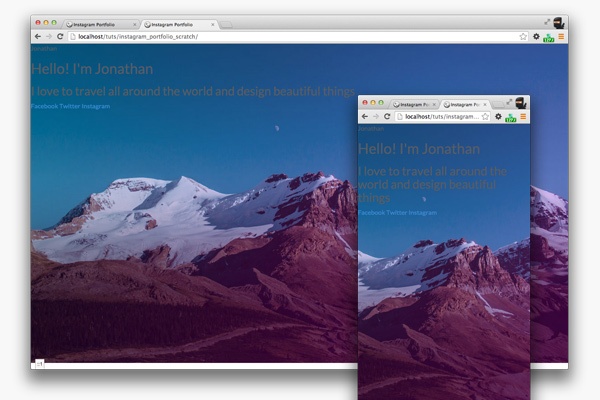Click page icon in small window address bar
Screen dimensions: 600x400
point(400,116)
